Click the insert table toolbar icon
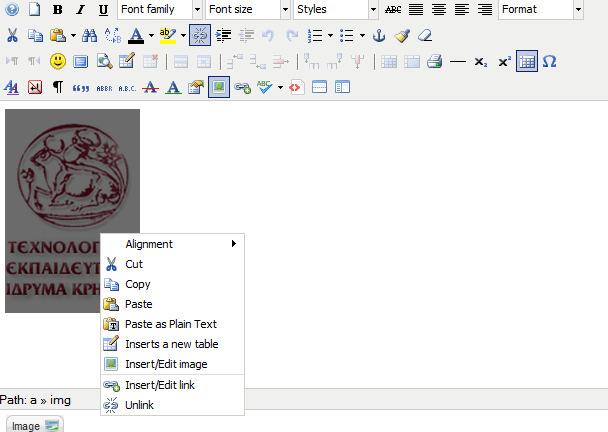The width and height of the screenshot is (608, 432). coord(127,61)
